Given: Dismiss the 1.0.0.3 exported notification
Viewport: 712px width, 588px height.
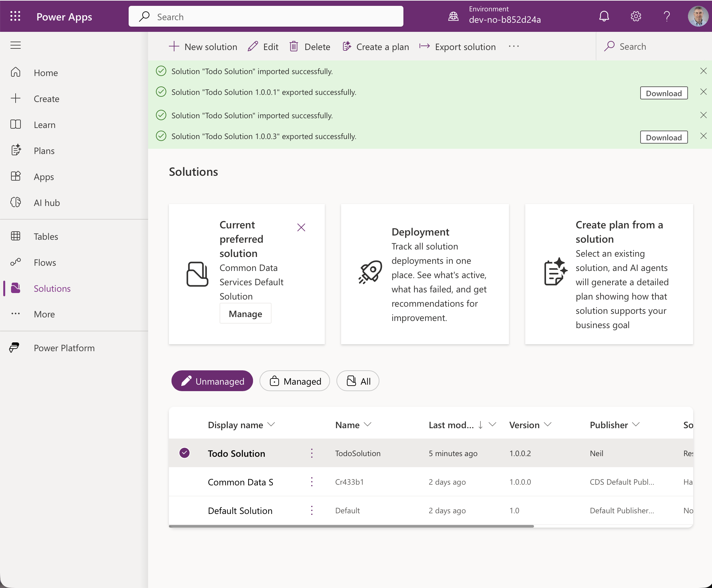Looking at the screenshot, I should pos(703,136).
